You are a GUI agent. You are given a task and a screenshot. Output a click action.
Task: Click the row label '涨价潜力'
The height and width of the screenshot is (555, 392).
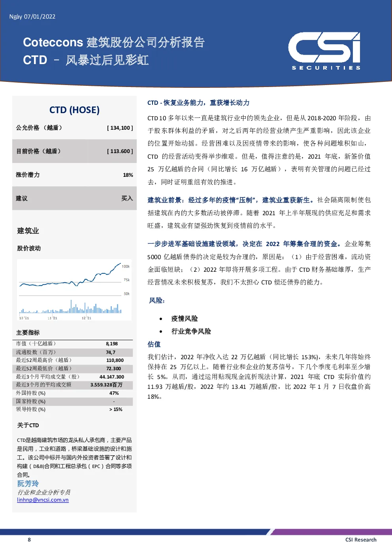coord(28,175)
